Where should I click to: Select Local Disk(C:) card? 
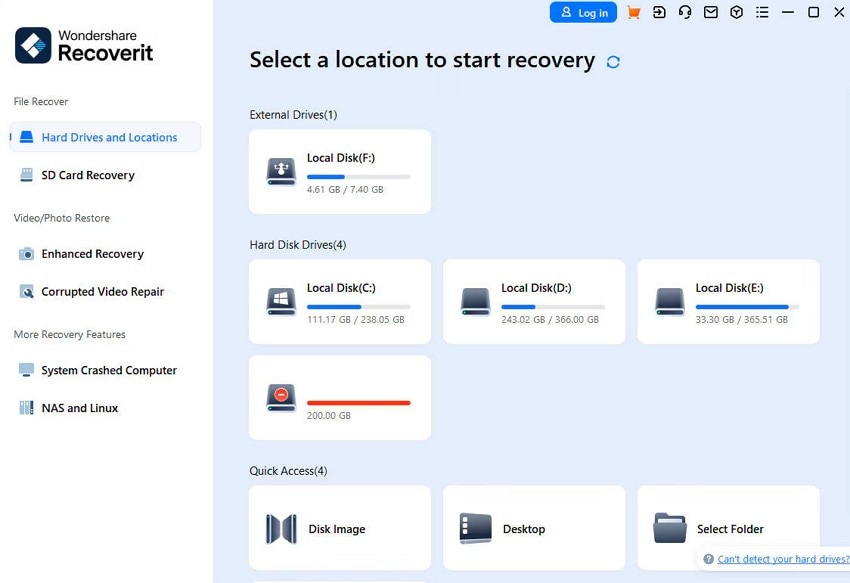340,302
